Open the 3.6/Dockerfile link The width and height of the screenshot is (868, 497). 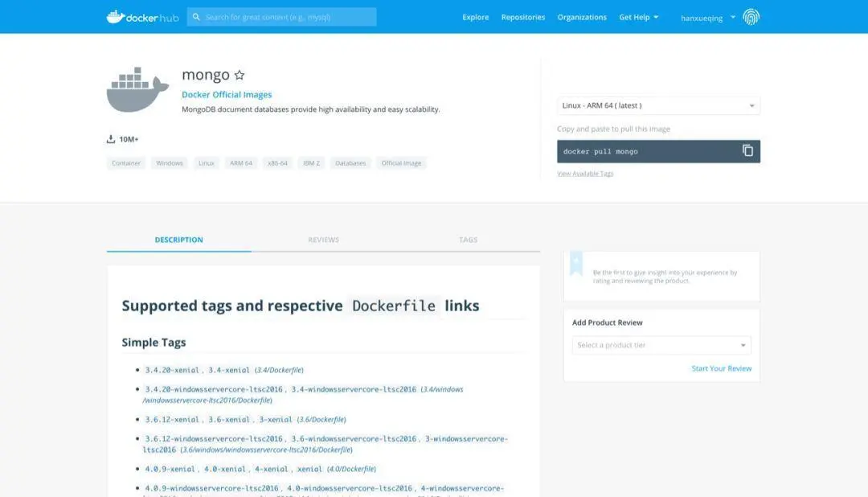(x=321, y=420)
